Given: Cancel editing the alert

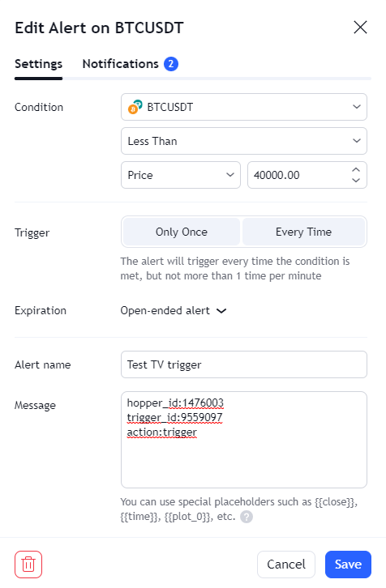Looking at the screenshot, I should tap(286, 565).
